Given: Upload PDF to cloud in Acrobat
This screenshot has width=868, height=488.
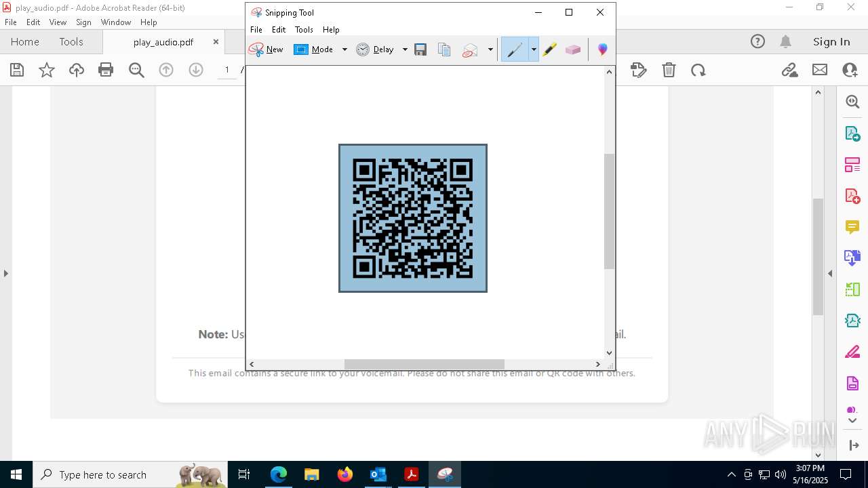Looking at the screenshot, I should [x=77, y=70].
